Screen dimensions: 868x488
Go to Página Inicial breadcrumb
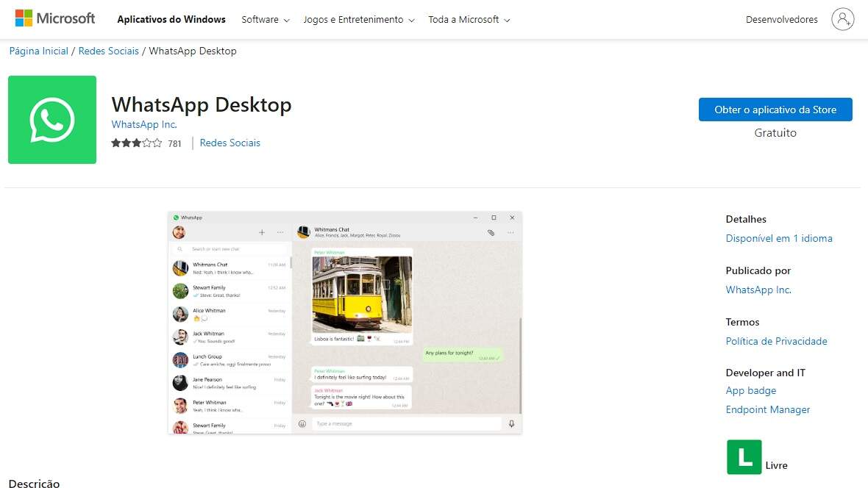point(39,51)
